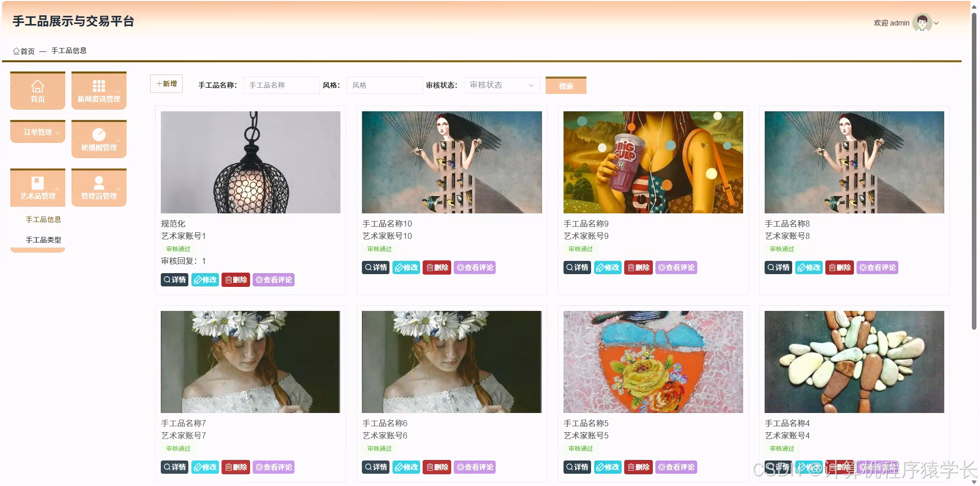
Task: Open 查看评论 for the 规范化 card
Action: point(274,280)
